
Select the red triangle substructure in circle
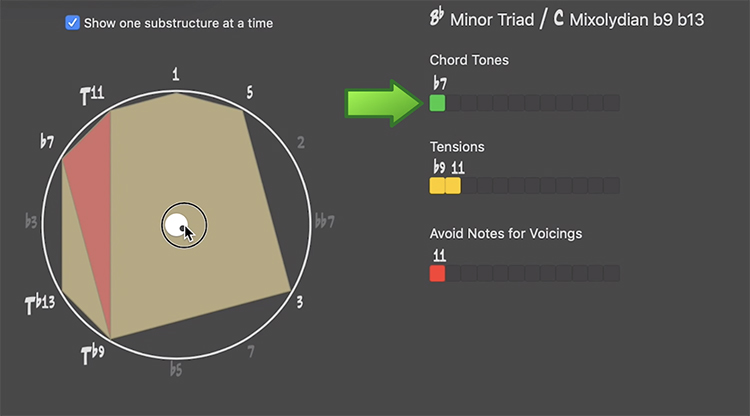click(93, 201)
